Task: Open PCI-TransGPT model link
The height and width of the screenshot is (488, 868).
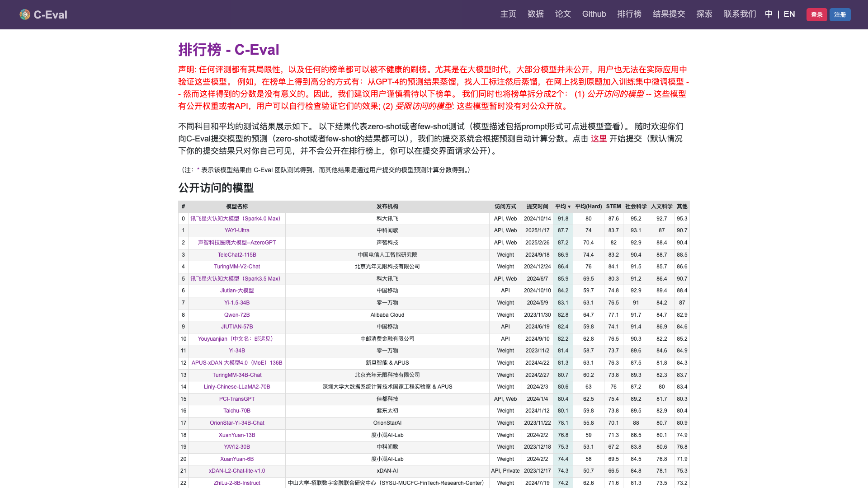Action: click(x=237, y=399)
